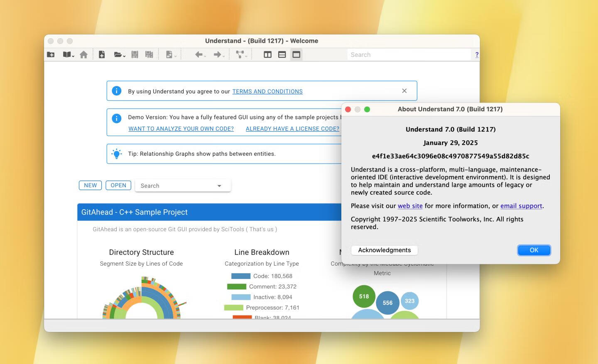The width and height of the screenshot is (598, 364).
Task: Click the January 29, 2025 date text
Action: [x=451, y=143]
